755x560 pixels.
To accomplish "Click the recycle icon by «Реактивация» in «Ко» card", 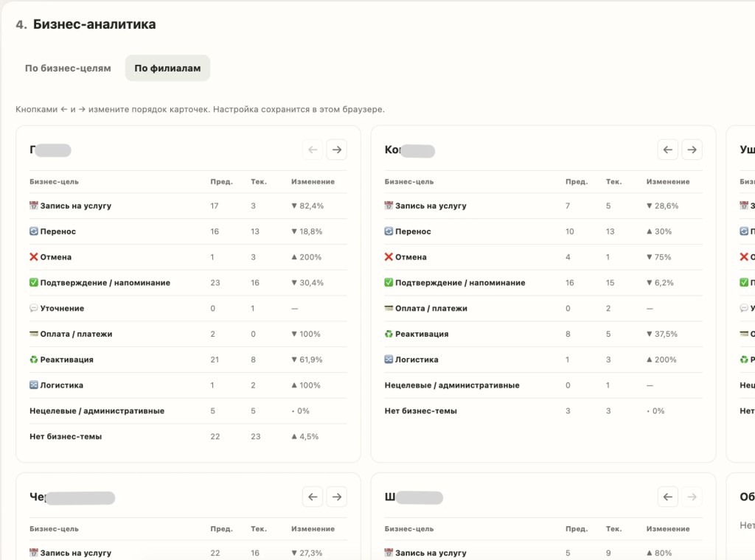I will click(x=389, y=334).
